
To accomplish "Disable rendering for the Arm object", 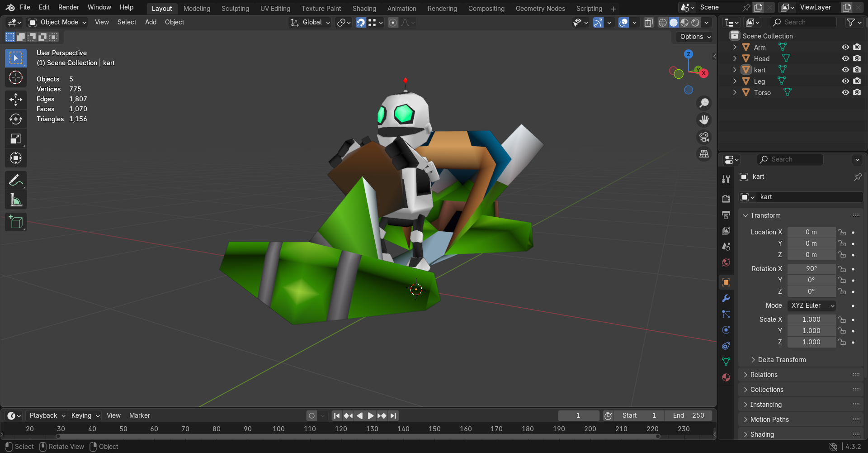I will (857, 47).
